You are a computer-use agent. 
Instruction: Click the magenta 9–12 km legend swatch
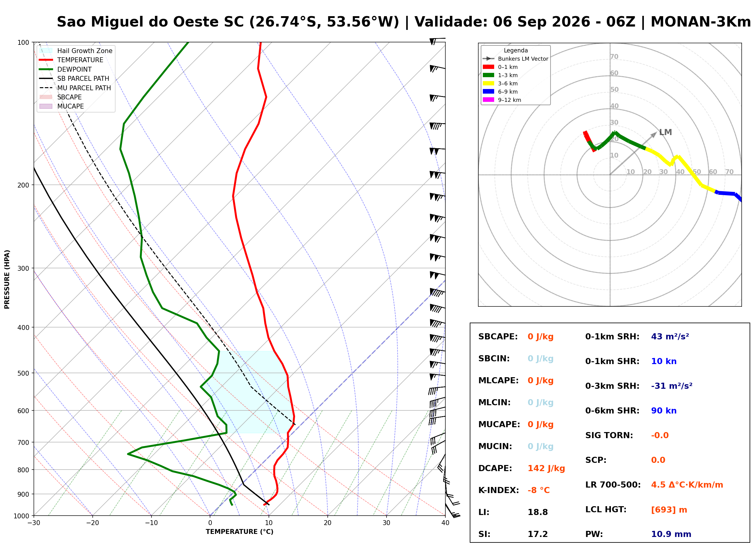489,100
